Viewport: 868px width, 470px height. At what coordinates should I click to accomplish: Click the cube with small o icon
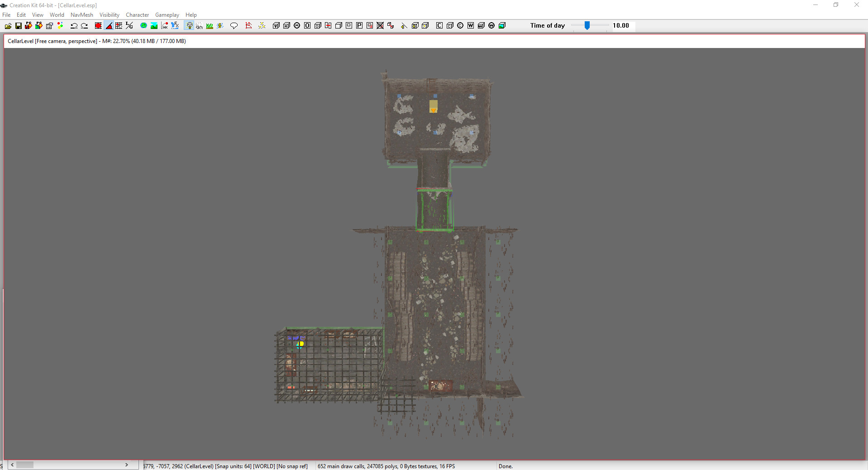pyautogui.click(x=318, y=26)
